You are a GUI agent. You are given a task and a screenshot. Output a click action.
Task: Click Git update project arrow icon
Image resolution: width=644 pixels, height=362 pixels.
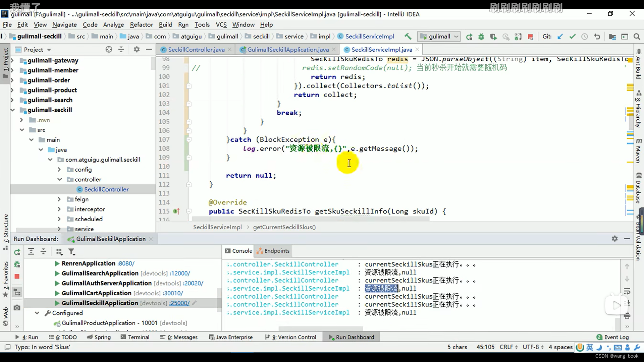click(x=560, y=37)
